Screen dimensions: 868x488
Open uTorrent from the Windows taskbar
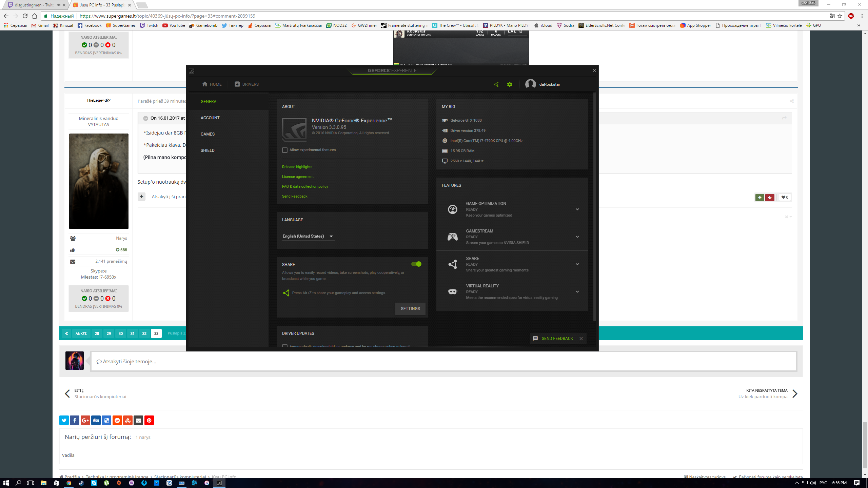tap(106, 483)
